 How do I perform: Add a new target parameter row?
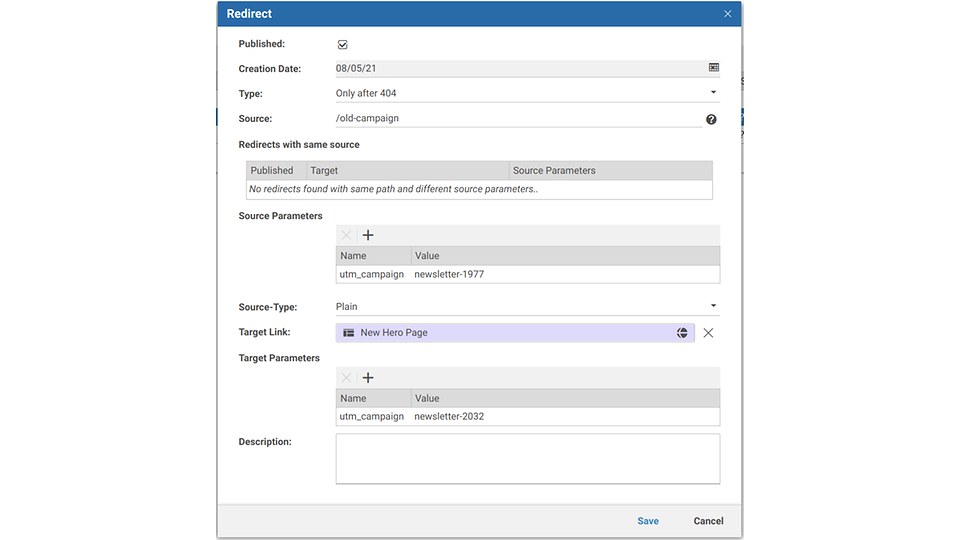pos(368,378)
